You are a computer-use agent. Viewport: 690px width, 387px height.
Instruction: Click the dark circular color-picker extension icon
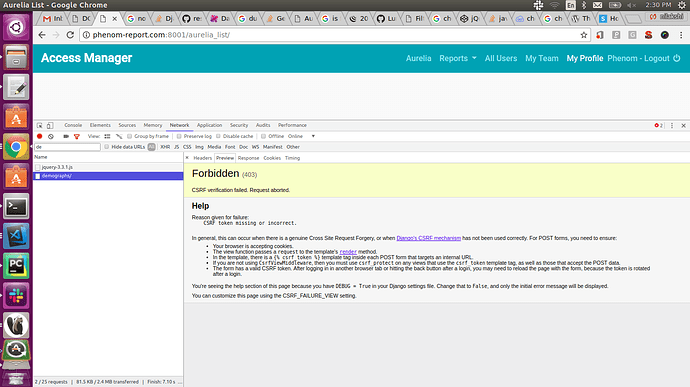pyautogui.click(x=664, y=35)
